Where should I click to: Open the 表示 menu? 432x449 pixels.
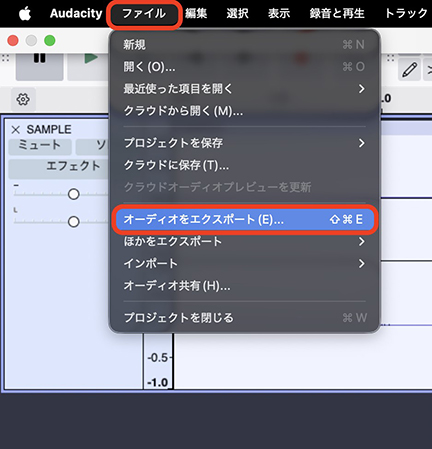click(279, 14)
